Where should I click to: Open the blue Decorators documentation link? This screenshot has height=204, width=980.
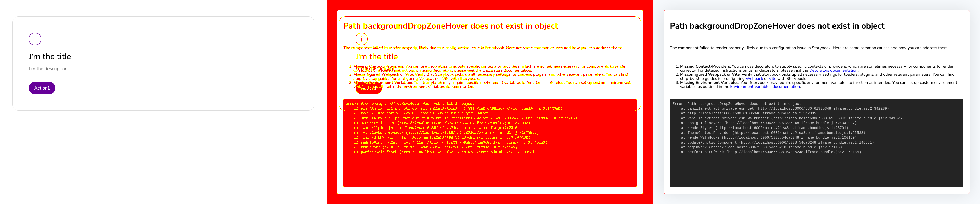pyautogui.click(x=833, y=71)
